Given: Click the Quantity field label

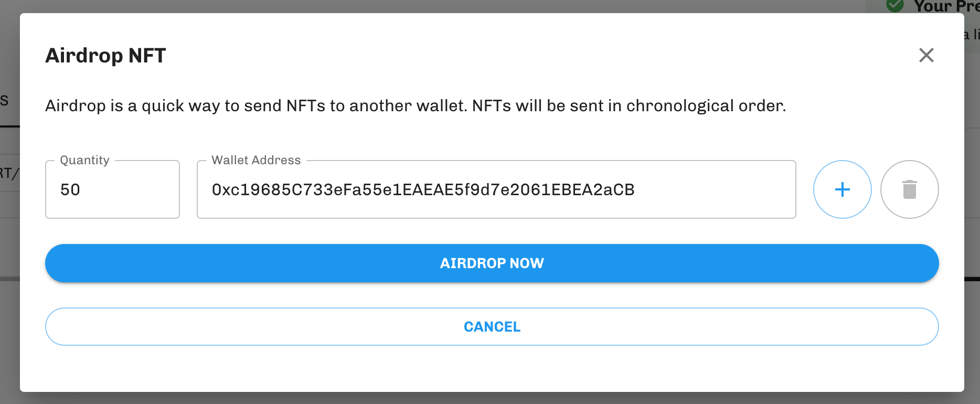Looking at the screenshot, I should coord(84,160).
